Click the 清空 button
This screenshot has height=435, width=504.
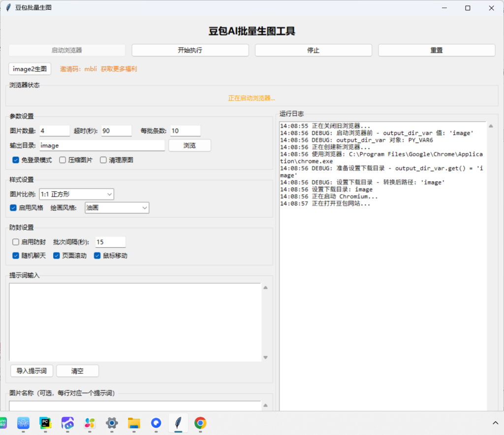click(77, 370)
